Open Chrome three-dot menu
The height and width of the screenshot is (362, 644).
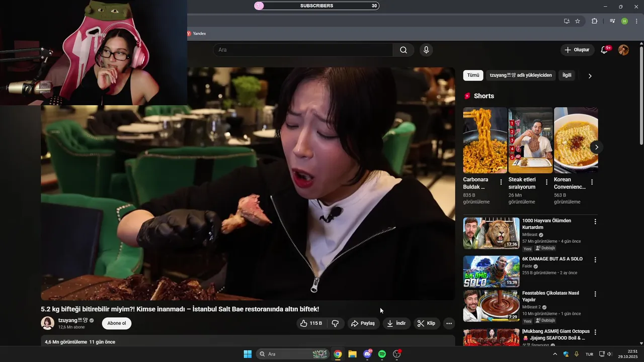[x=636, y=21]
